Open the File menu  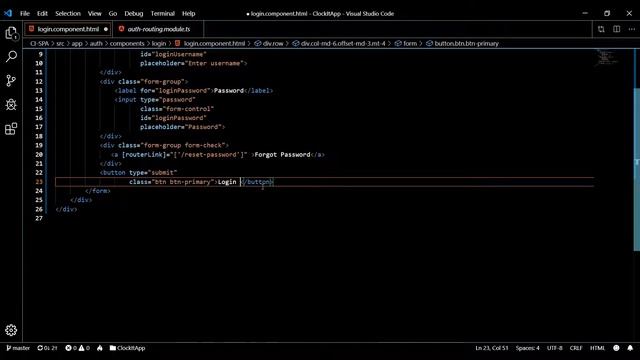(24, 13)
